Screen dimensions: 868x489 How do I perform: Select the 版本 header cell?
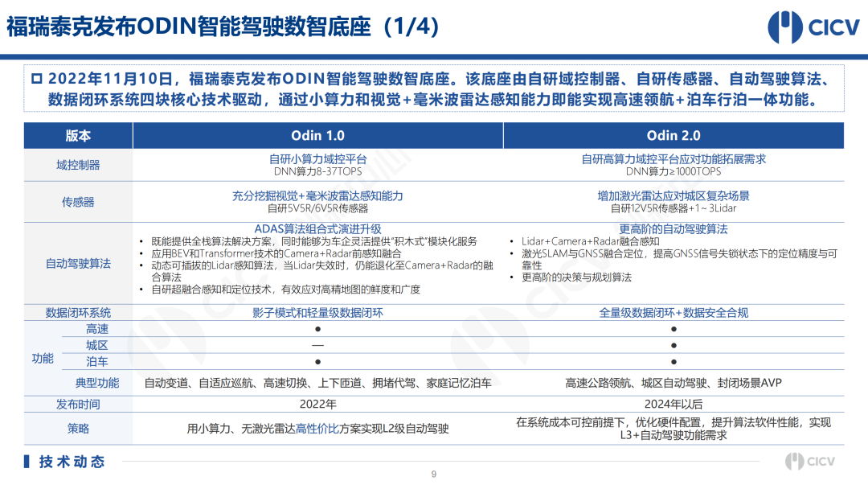(78, 136)
